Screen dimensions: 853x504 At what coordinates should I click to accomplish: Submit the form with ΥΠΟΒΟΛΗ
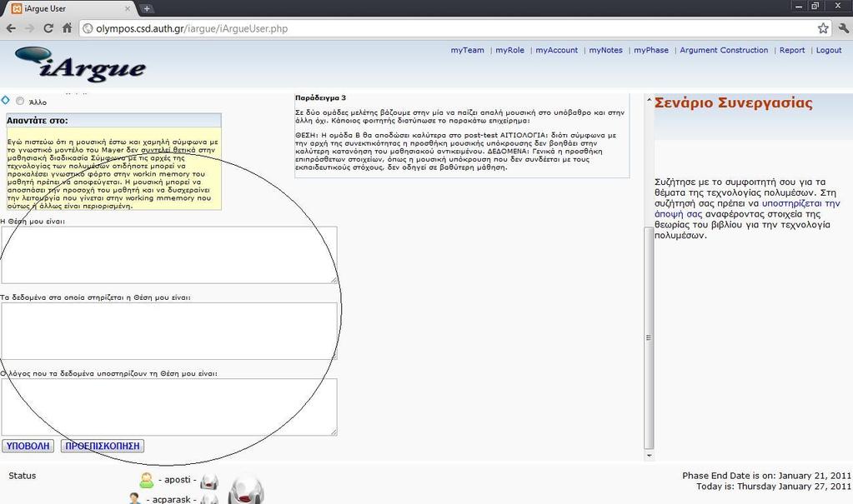28,446
